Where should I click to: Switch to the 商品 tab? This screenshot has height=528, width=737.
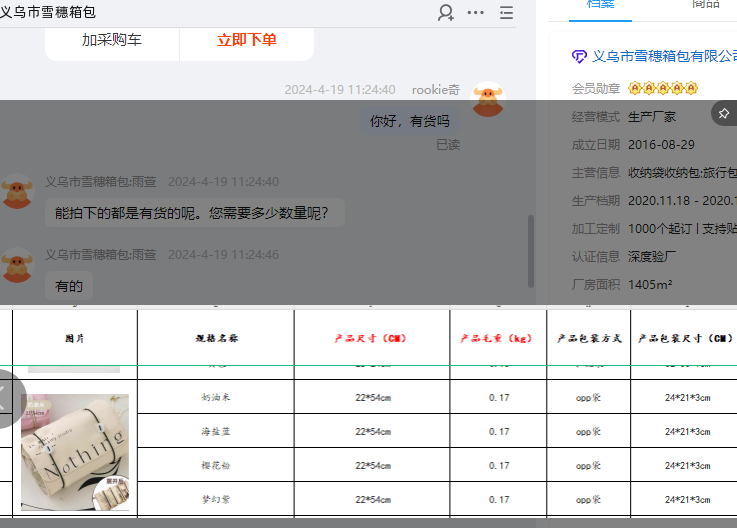705,5
